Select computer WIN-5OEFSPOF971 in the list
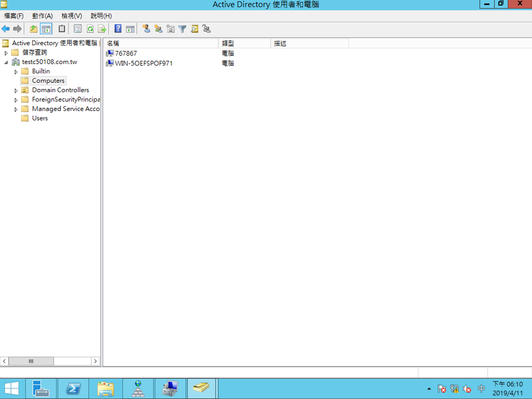532x399 pixels. (144, 63)
